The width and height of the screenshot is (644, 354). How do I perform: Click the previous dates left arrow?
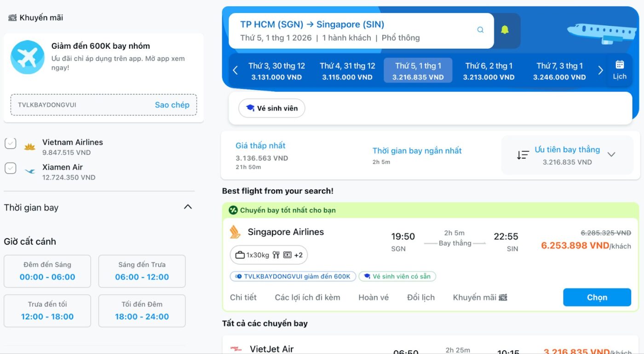coord(236,70)
